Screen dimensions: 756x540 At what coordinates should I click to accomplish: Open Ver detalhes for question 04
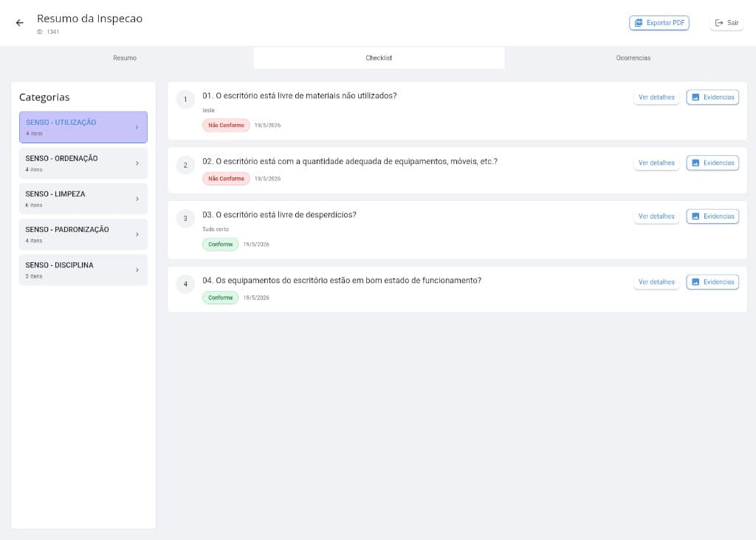coord(656,282)
